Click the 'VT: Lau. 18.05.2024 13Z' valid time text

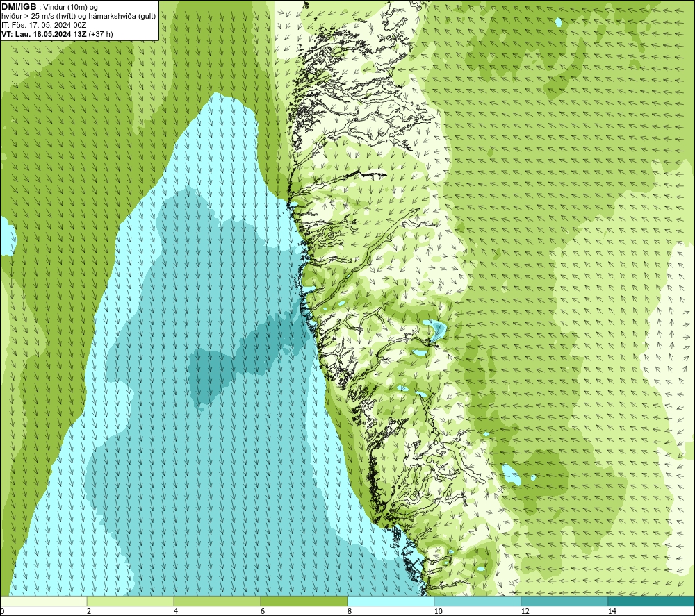click(x=44, y=34)
